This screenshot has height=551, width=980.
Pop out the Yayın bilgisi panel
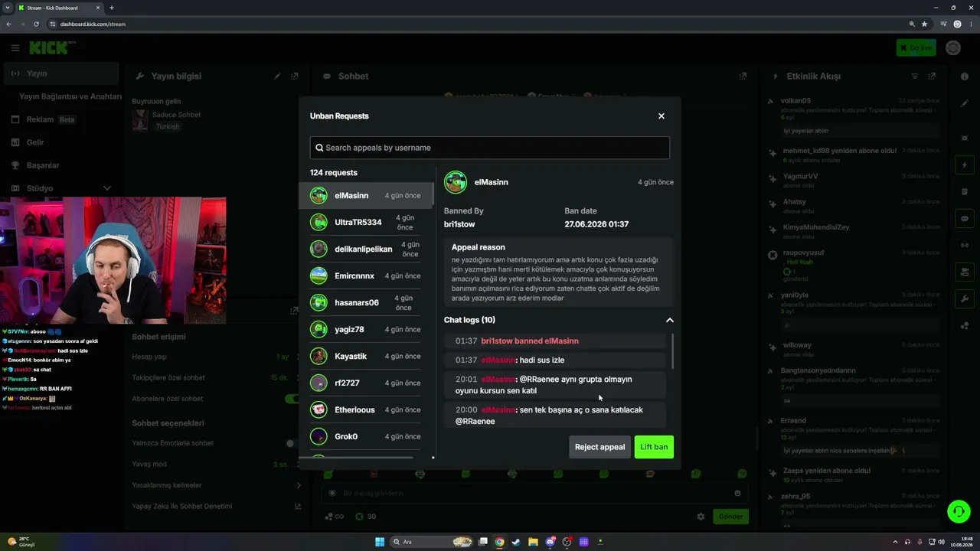coord(295,77)
